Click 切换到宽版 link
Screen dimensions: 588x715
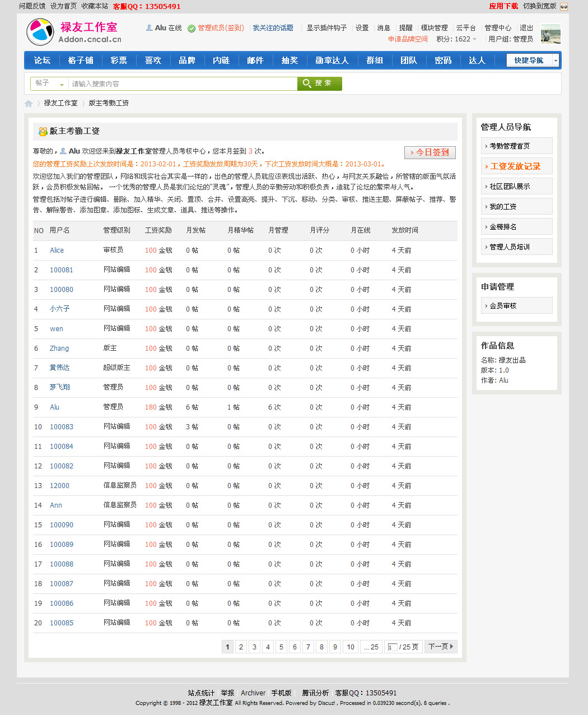click(540, 6)
